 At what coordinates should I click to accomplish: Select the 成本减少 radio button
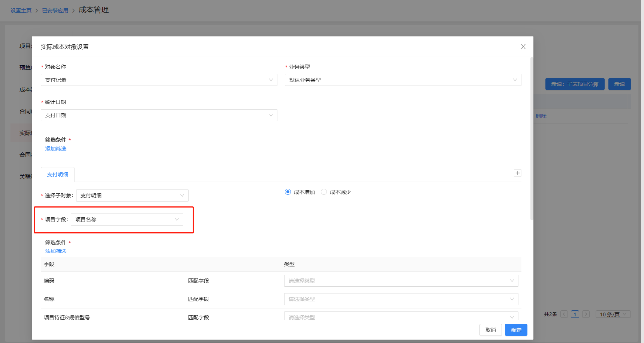coord(324,192)
